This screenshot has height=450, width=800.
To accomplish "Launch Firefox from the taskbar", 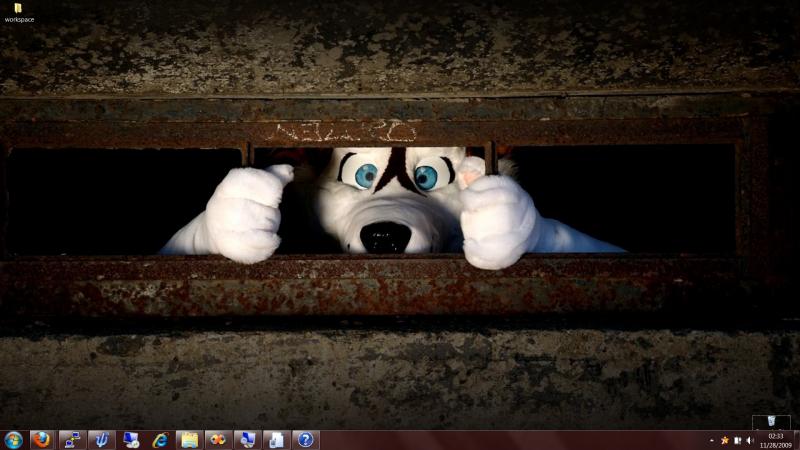I will 41,440.
